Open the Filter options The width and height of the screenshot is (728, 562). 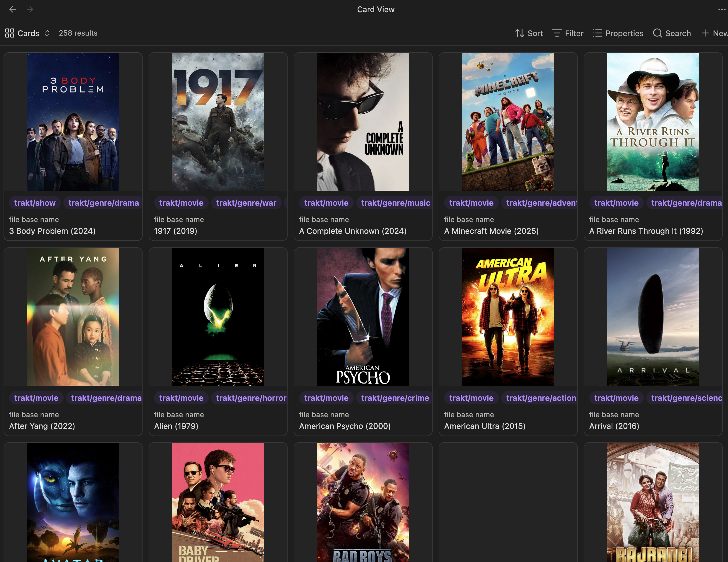pyautogui.click(x=568, y=33)
